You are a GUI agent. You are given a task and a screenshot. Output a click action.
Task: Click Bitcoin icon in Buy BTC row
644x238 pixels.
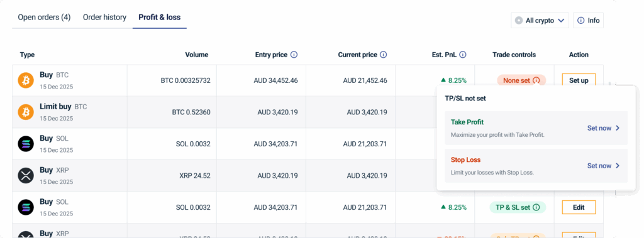click(x=26, y=80)
